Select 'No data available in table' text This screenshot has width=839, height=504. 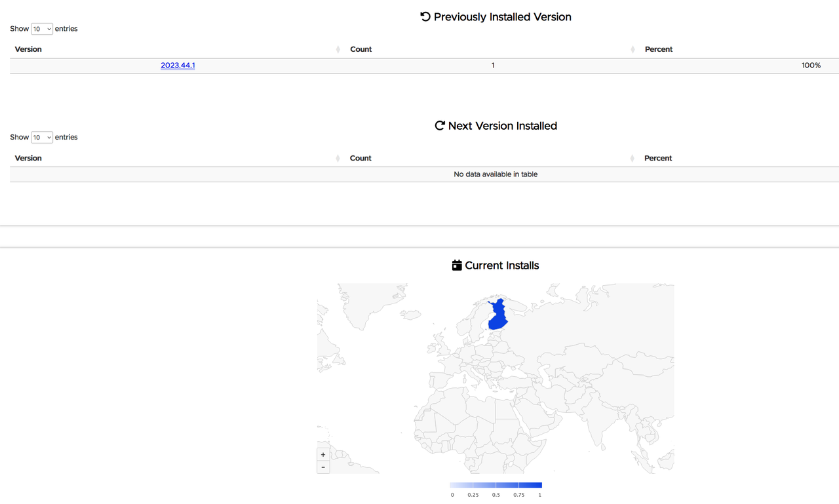(496, 174)
